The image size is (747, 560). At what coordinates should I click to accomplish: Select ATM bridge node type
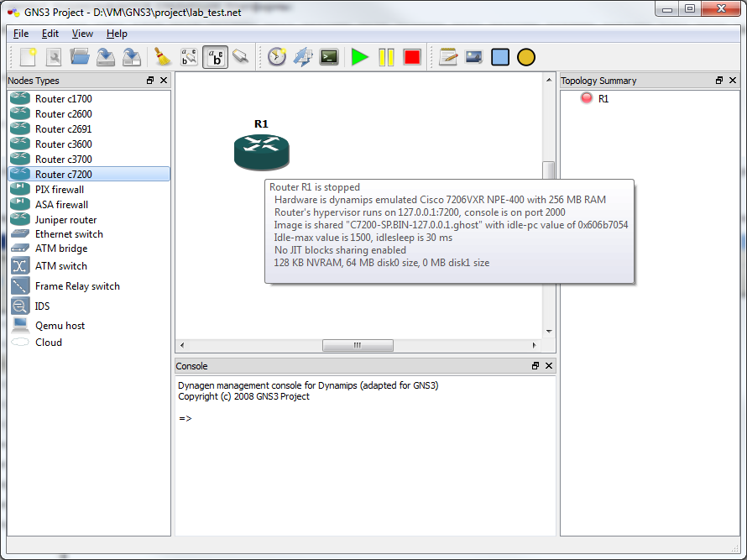(89, 249)
